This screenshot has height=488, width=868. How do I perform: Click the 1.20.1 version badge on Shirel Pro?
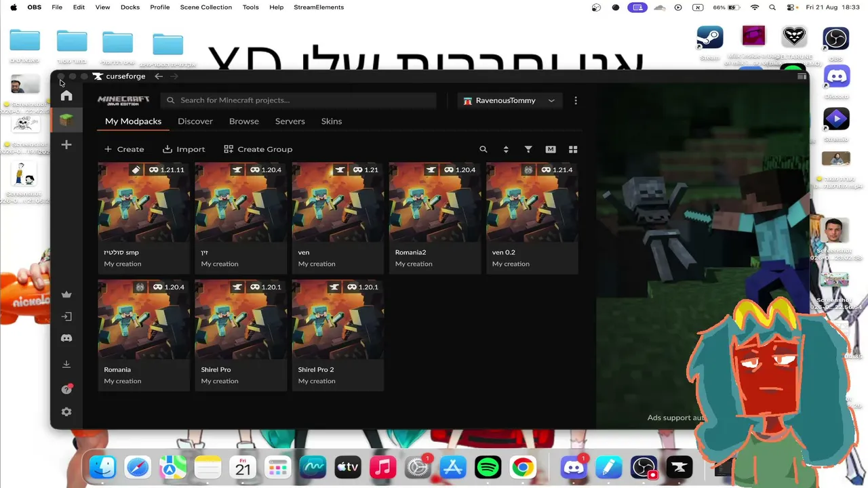point(266,287)
